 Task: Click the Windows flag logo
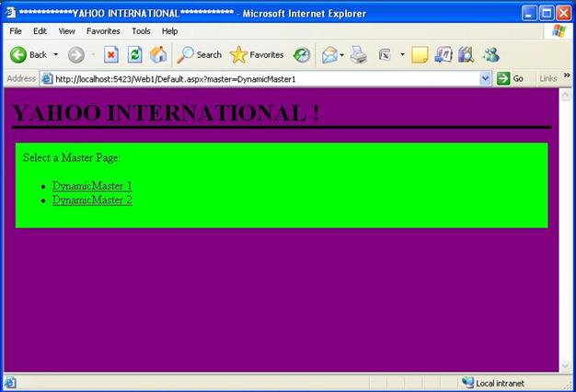pos(559,31)
